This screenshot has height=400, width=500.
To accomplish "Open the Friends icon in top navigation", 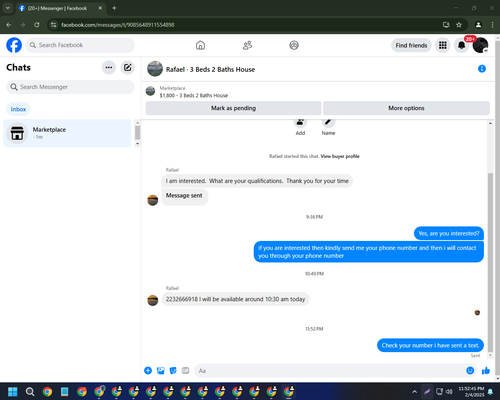I will pyautogui.click(x=247, y=45).
